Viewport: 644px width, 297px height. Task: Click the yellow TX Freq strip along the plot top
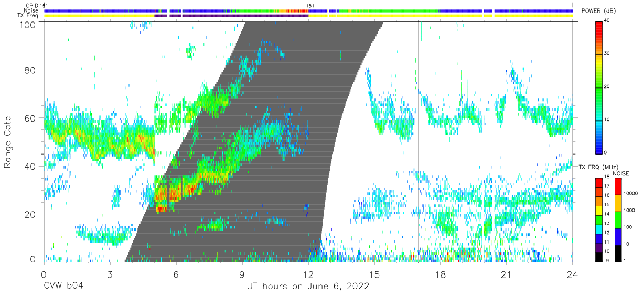click(x=308, y=16)
